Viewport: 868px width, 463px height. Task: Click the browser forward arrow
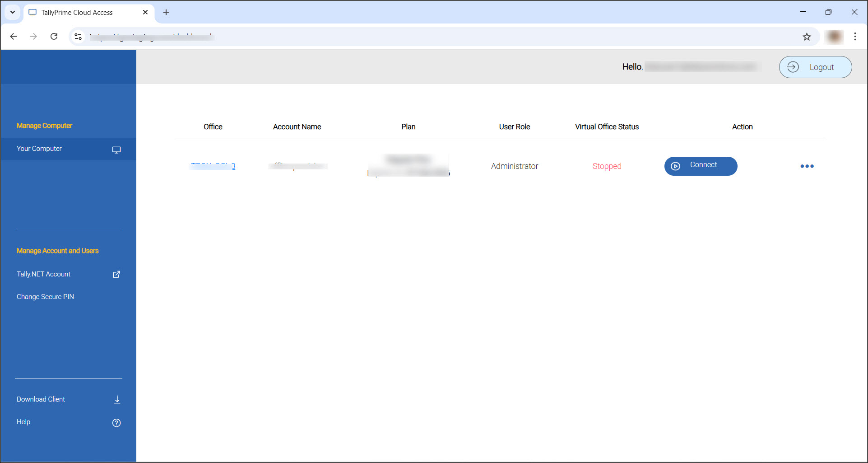[x=33, y=37]
